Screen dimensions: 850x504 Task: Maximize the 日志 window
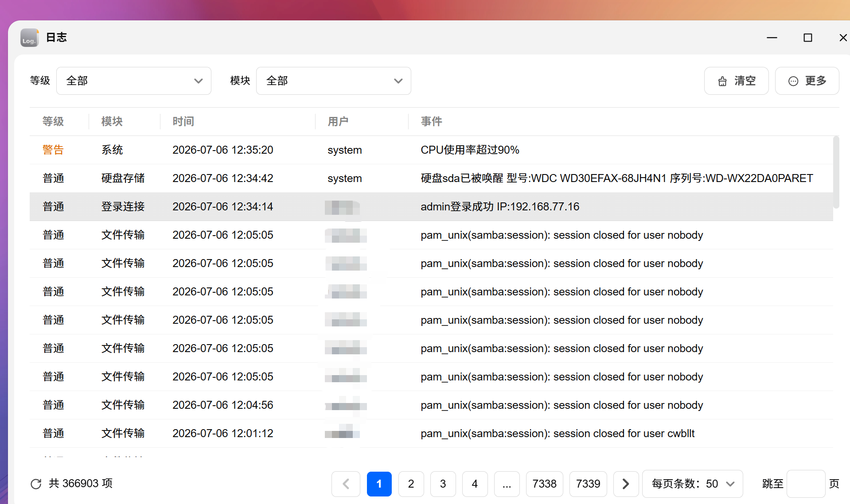(807, 38)
